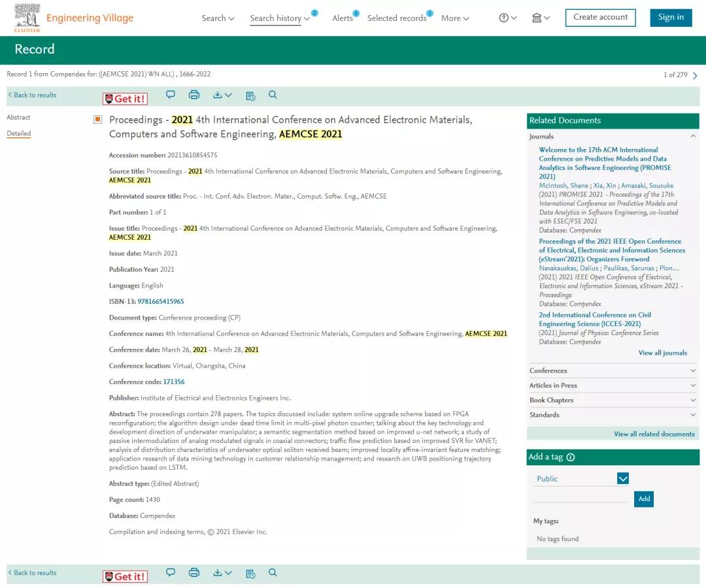Viewport: 706px width, 588px height.
Task: Switch to the Abstract view
Action: [18, 118]
